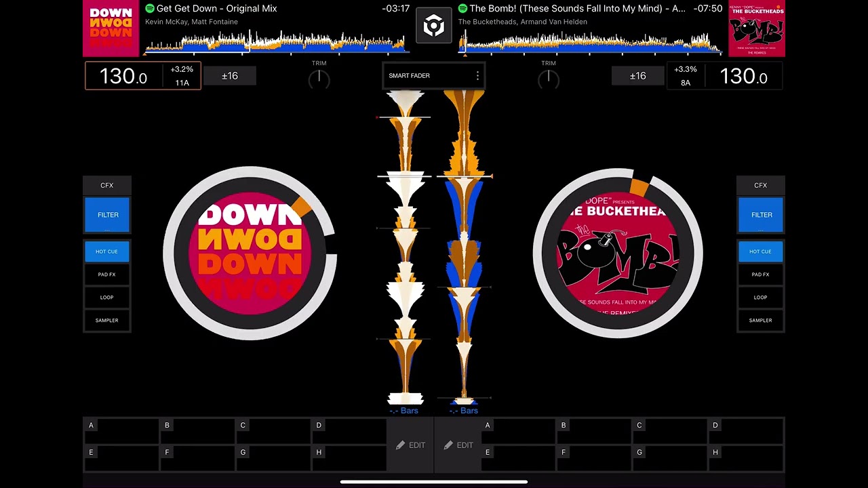Image resolution: width=868 pixels, height=488 pixels.
Task: Change the left deck ±16 tempo range
Action: [230, 76]
